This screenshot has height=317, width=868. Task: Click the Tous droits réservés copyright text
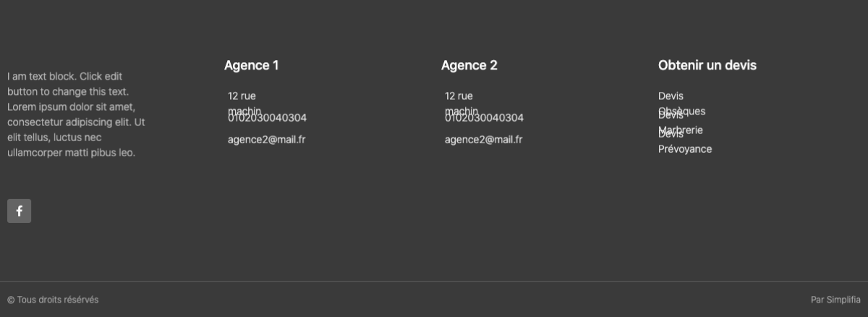click(x=53, y=300)
